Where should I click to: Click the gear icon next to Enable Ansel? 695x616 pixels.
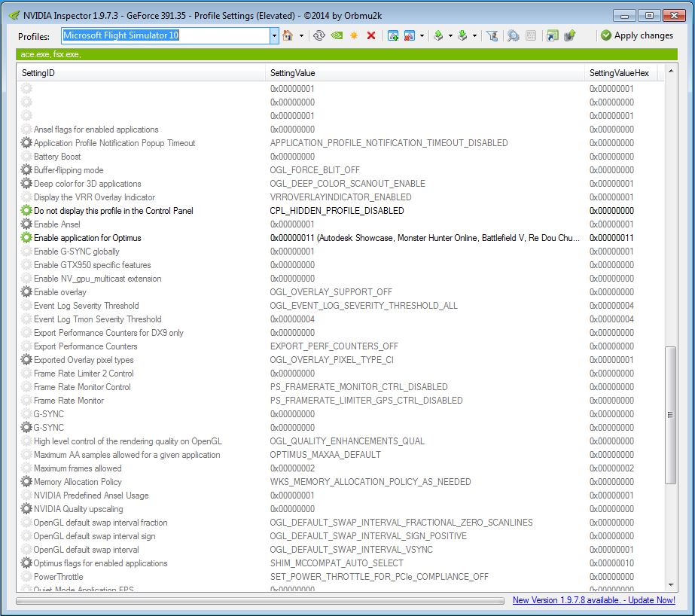pyautogui.click(x=26, y=224)
